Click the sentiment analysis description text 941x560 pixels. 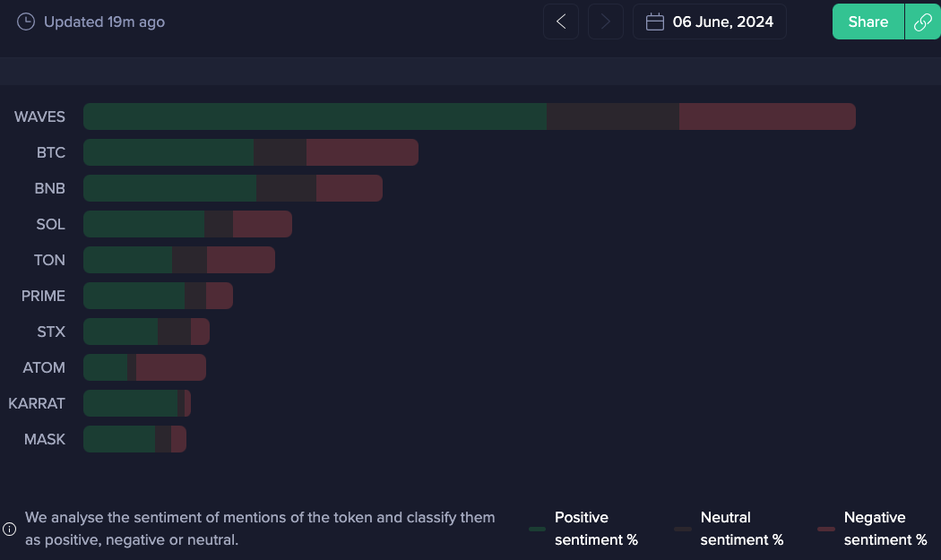tap(260, 529)
